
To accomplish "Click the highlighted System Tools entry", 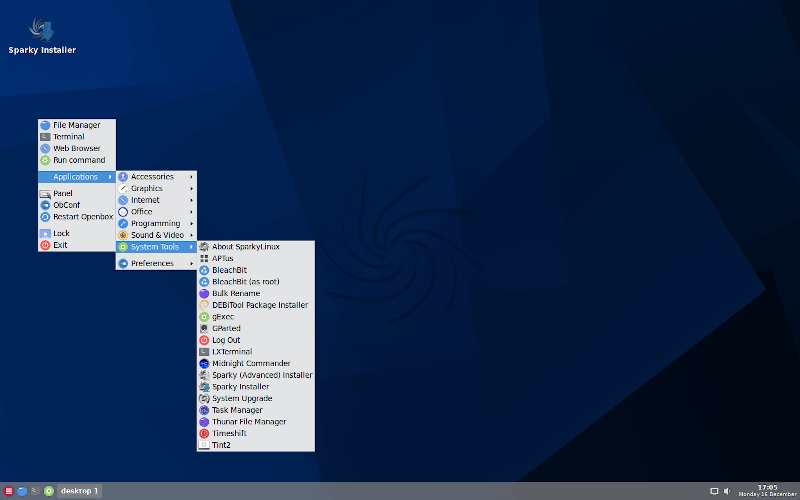I will tap(156, 247).
